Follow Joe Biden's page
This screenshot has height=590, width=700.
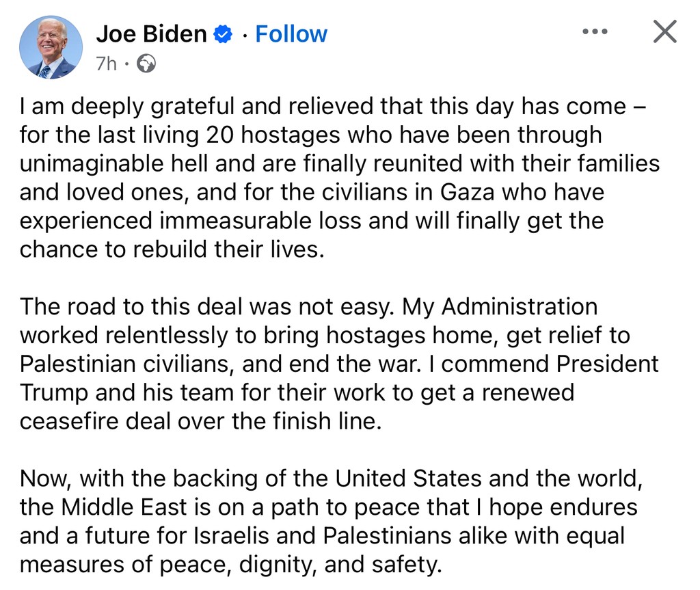[x=291, y=33]
